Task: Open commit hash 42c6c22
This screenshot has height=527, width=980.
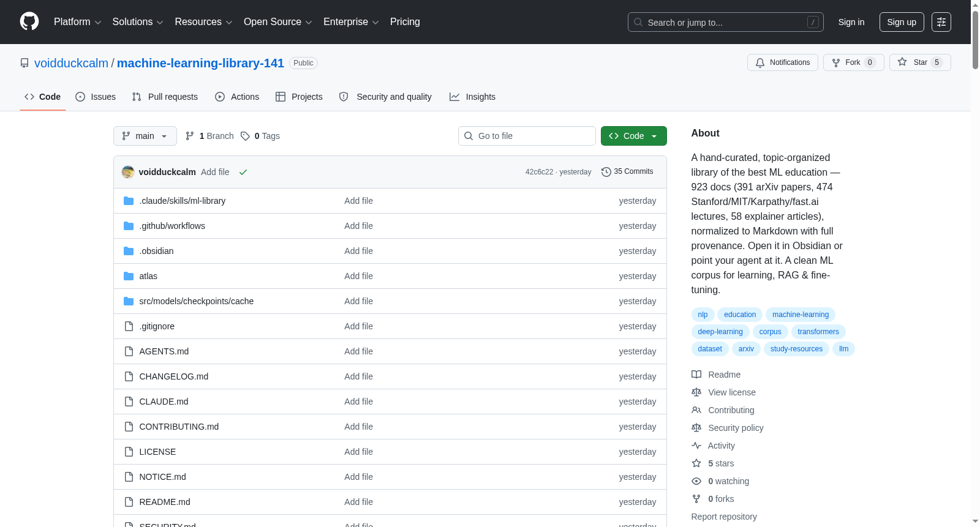Action: [x=539, y=172]
